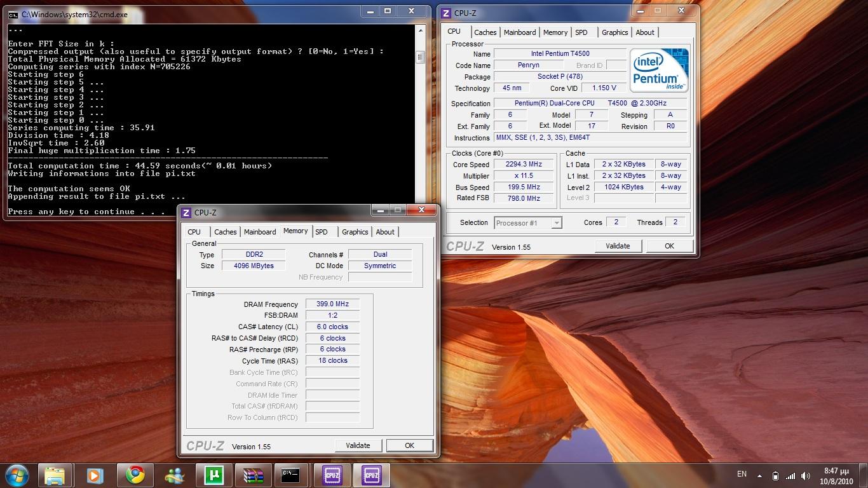Open SPD tab in CPU-Z CPU window
The height and width of the screenshot is (488, 868).
[581, 32]
